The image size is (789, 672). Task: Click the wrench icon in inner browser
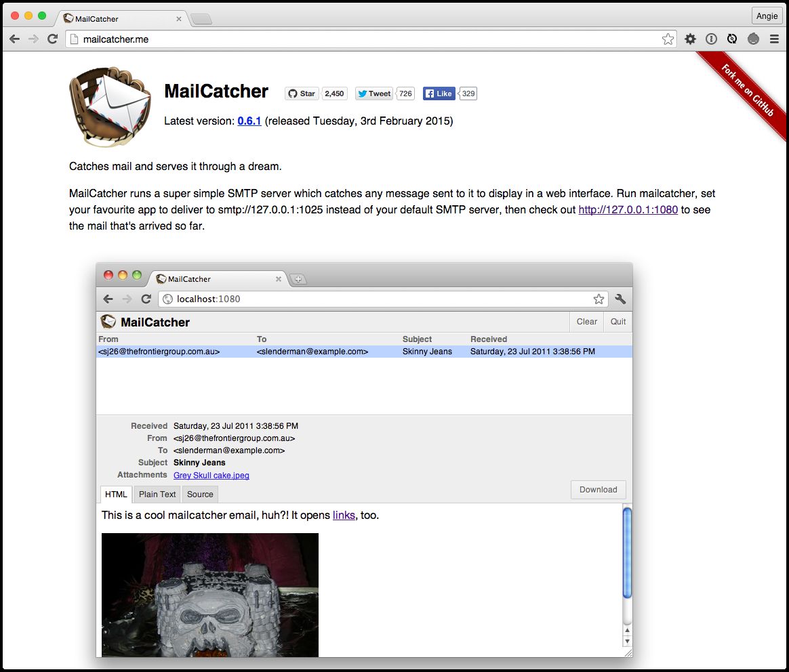[x=620, y=299]
